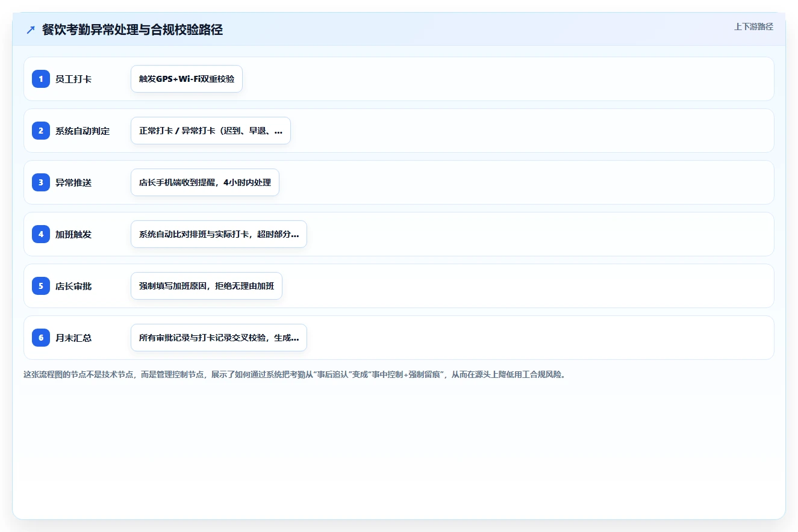This screenshot has width=798, height=532.
Task: Select the step 3 number badge
Action: (x=41, y=182)
